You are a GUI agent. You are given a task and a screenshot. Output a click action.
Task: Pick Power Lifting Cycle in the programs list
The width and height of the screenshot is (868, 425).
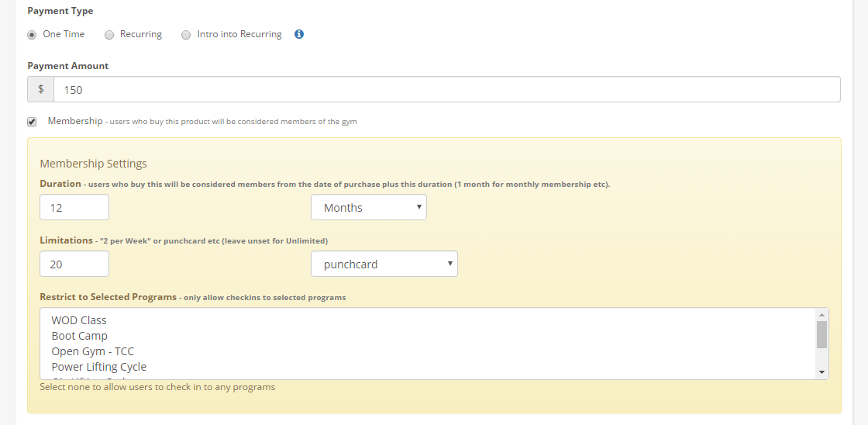pyautogui.click(x=99, y=367)
